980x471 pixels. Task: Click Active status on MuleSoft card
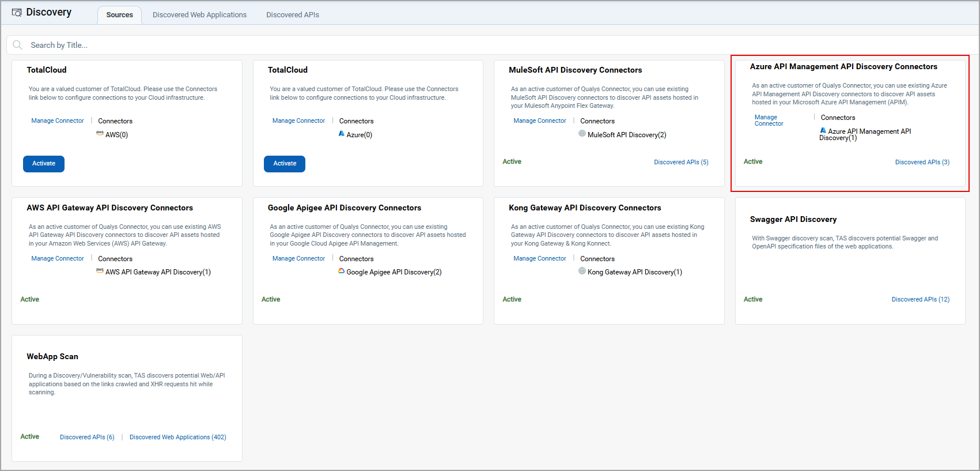click(x=512, y=162)
